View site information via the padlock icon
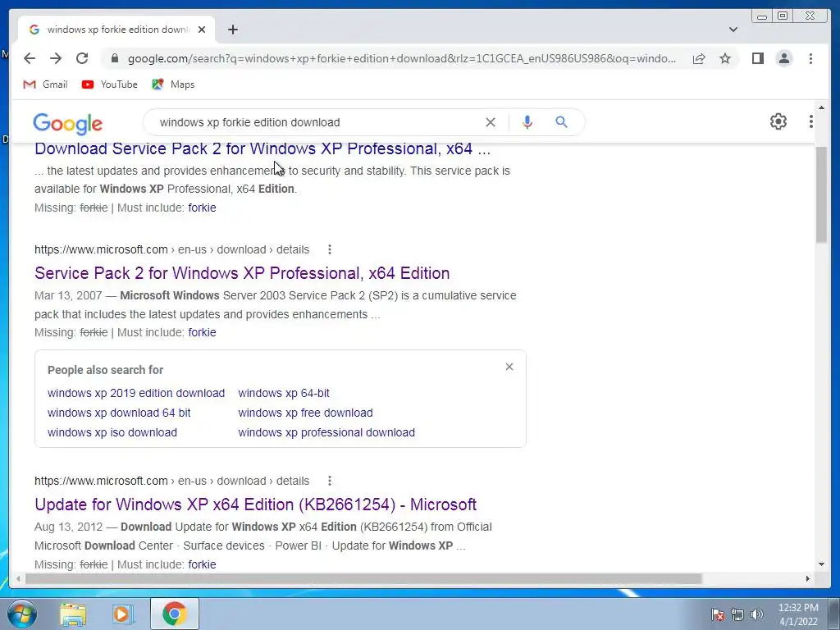The image size is (840, 630). tap(114, 58)
